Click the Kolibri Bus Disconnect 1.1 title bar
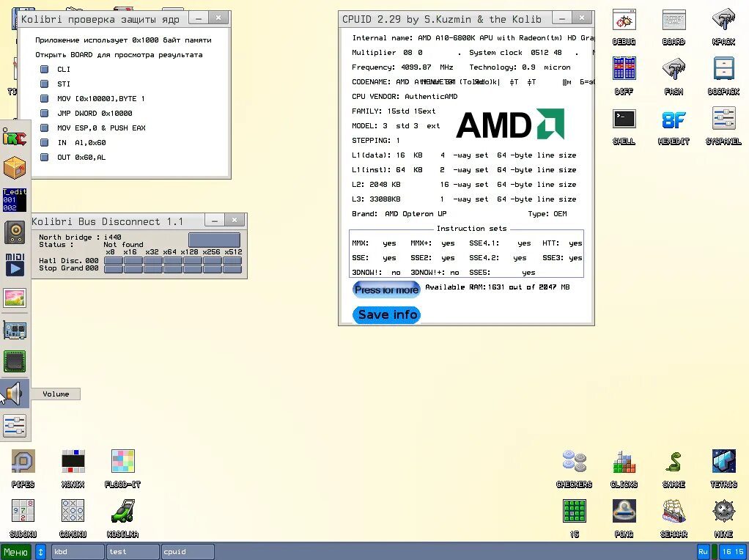The height and width of the screenshot is (560, 749). [x=117, y=221]
